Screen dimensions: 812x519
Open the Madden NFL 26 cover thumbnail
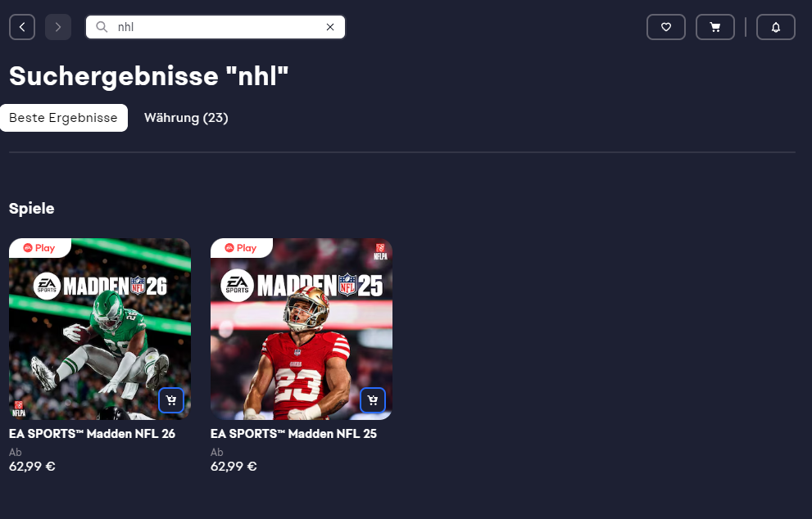click(x=100, y=329)
